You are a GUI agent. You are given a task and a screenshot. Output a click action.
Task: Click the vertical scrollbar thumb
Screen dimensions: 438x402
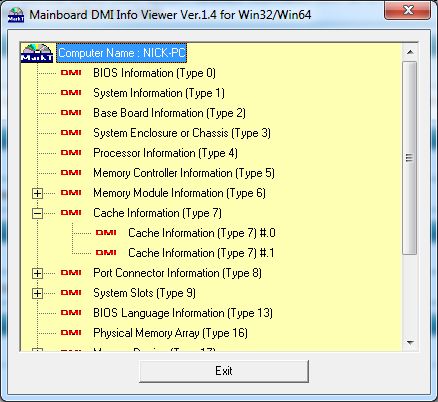pyautogui.click(x=410, y=158)
